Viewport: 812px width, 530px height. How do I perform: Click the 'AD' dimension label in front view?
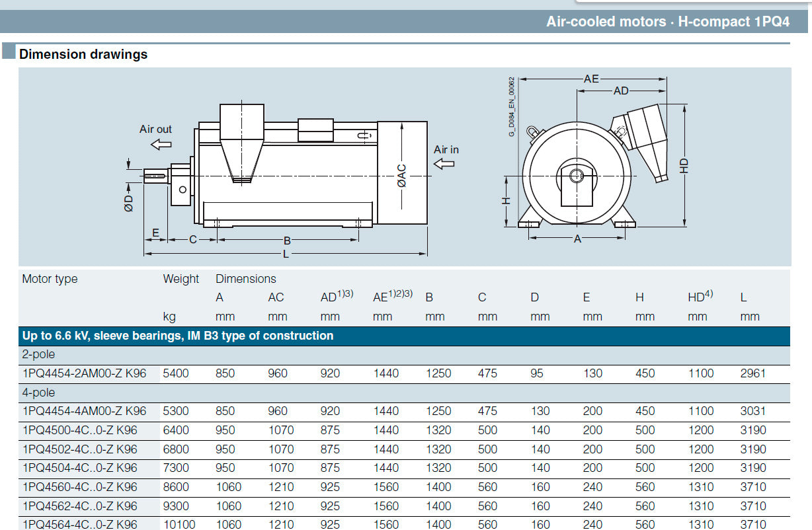[x=621, y=91]
